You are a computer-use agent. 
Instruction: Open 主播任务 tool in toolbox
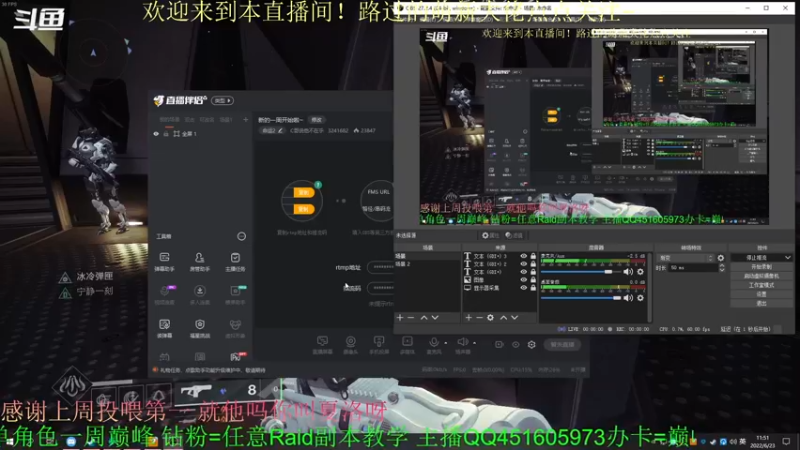click(x=235, y=261)
